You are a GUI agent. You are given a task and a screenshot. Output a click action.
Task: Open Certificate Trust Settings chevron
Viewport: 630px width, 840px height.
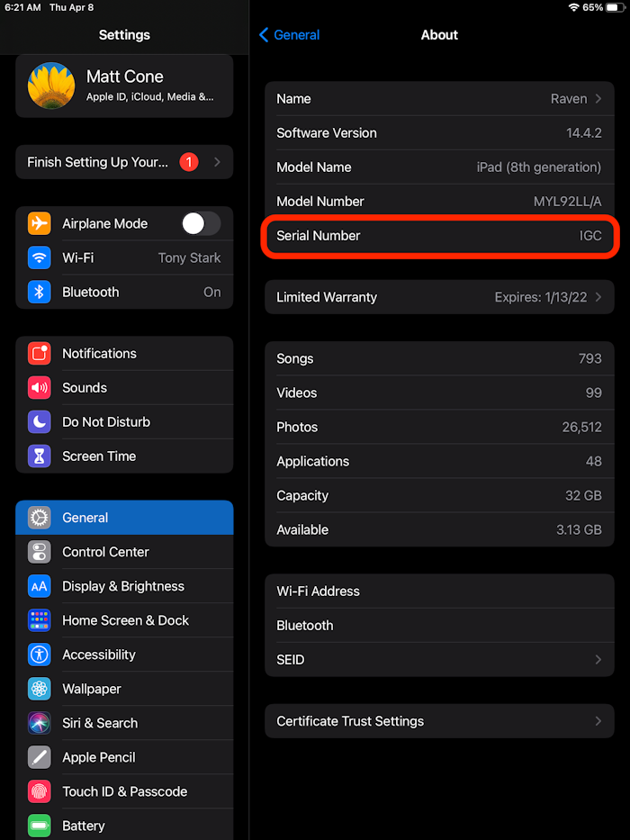pyautogui.click(x=598, y=721)
